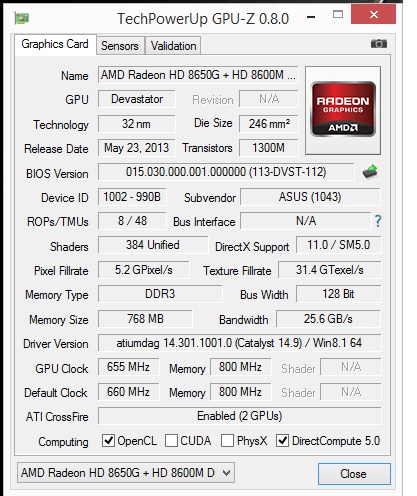Click the camera screenshot icon
417x496 pixels.
click(x=379, y=44)
